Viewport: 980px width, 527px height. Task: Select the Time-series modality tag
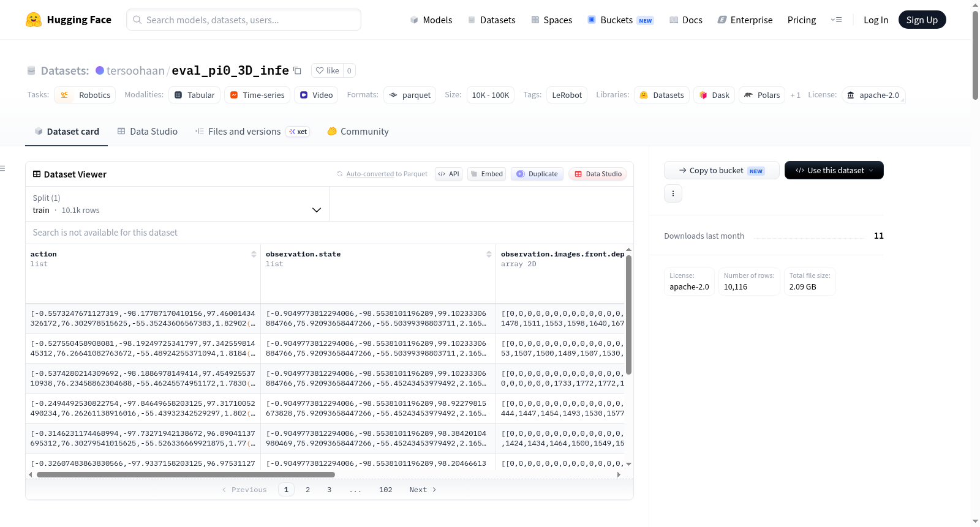click(x=257, y=95)
